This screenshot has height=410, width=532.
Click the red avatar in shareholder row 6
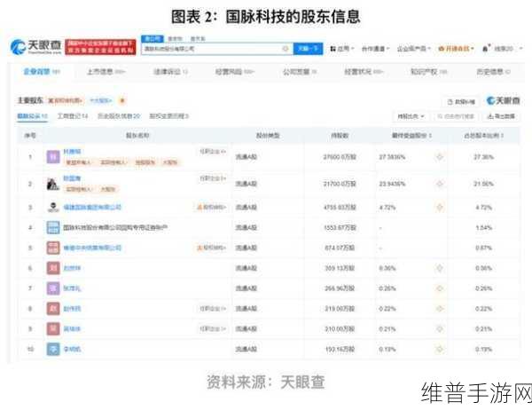pyautogui.click(x=53, y=268)
